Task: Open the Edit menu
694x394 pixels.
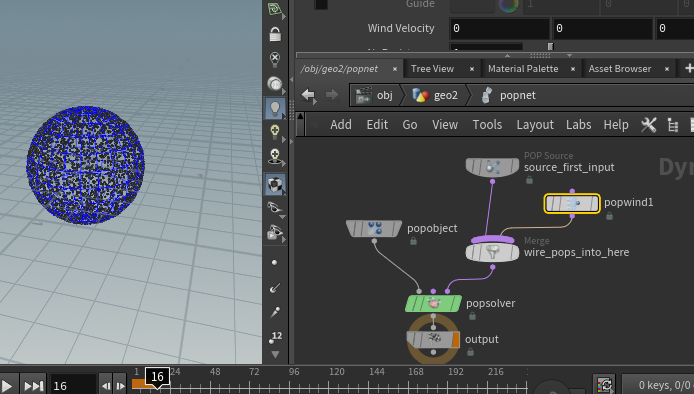Action: (377, 125)
